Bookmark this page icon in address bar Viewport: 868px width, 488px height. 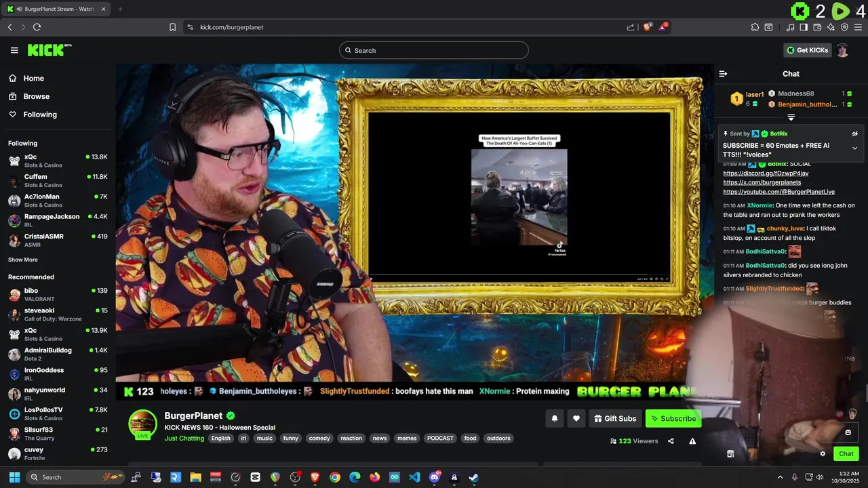pos(172,27)
